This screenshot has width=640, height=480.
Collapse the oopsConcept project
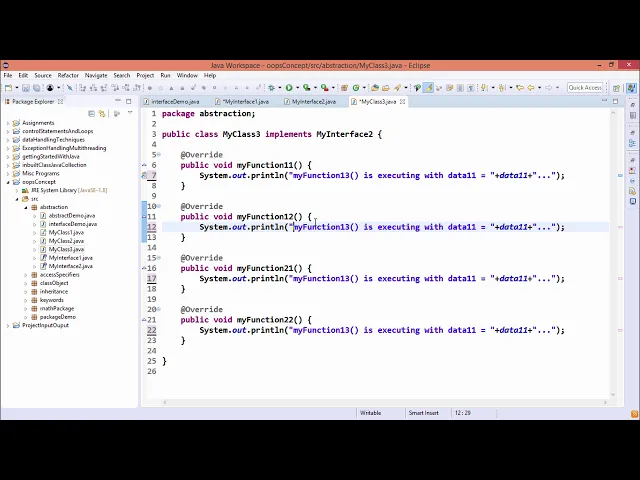pos(8,182)
